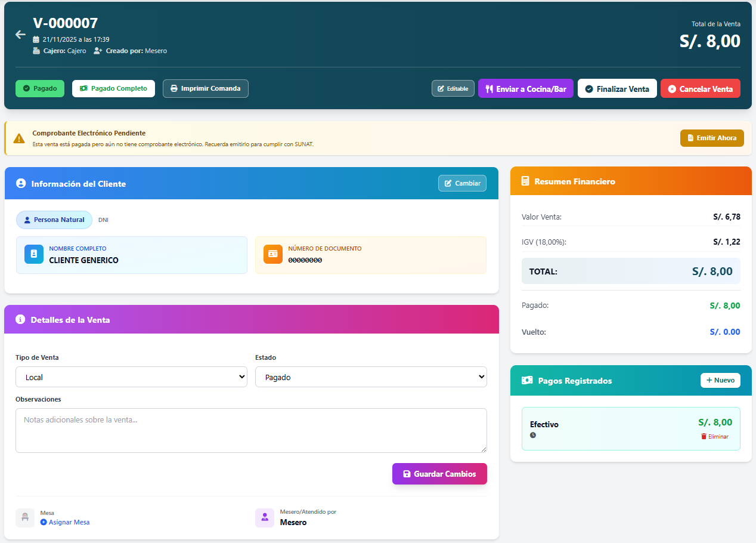Click the document number 00000000

pyautogui.click(x=305, y=260)
